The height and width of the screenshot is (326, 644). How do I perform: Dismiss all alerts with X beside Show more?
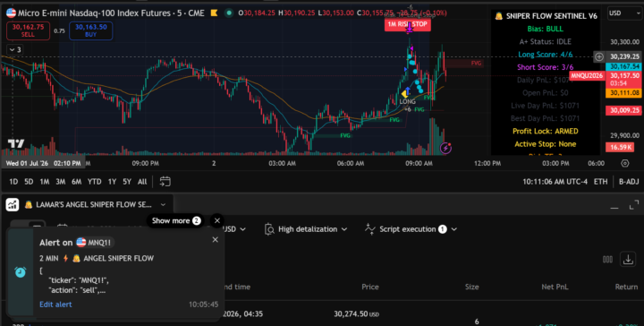click(x=217, y=220)
